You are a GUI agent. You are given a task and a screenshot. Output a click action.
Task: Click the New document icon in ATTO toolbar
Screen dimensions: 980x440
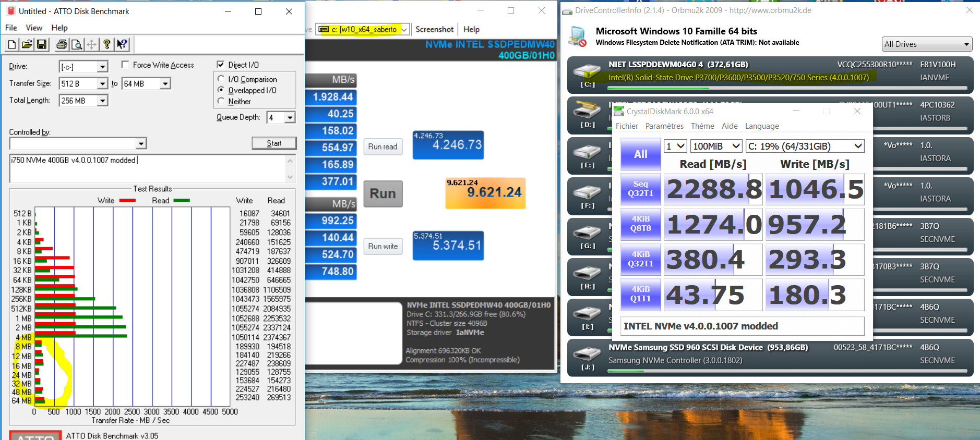point(12,45)
